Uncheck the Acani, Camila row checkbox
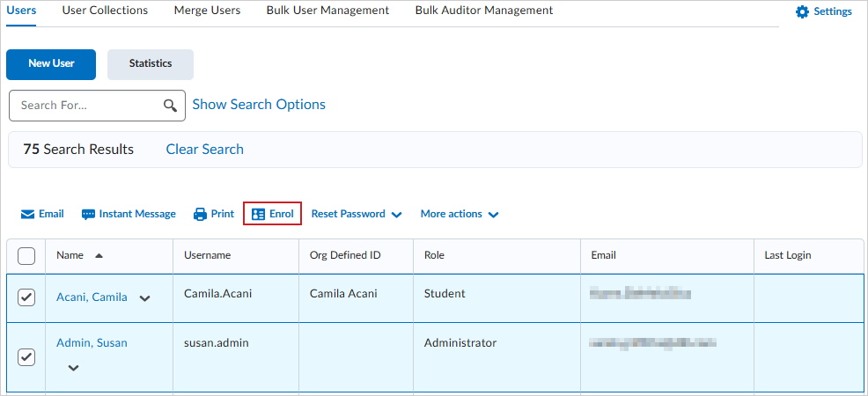 point(26,297)
